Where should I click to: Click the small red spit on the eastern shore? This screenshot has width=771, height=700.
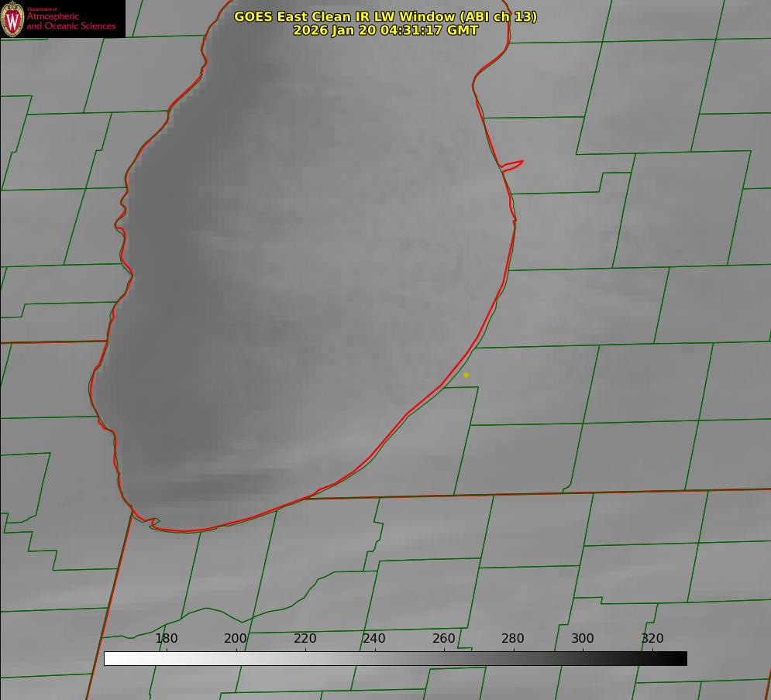pos(513,164)
